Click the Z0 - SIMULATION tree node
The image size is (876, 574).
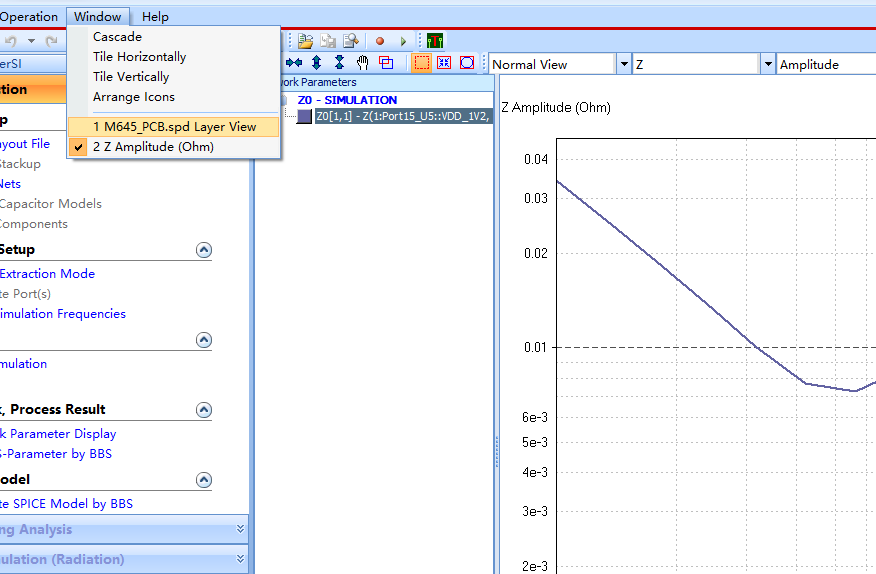click(347, 100)
